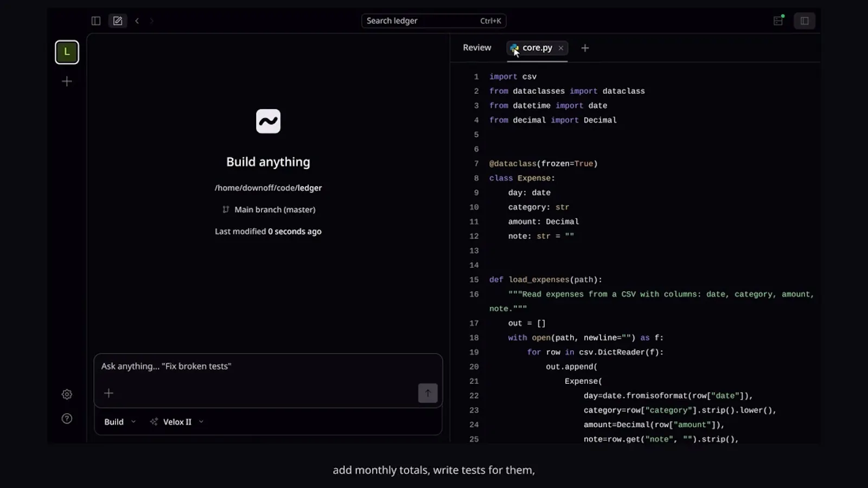Open the help question mark icon
Image resolution: width=868 pixels, height=488 pixels.
pyautogui.click(x=67, y=419)
